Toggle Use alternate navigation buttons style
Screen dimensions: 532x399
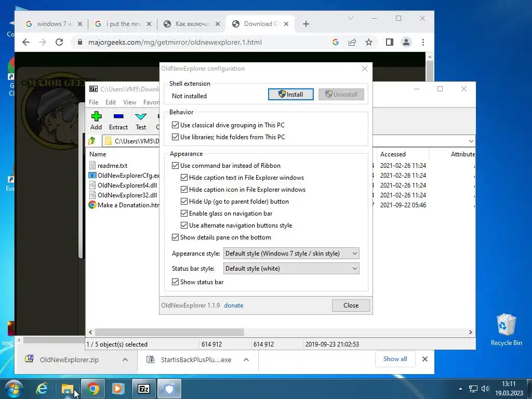click(184, 225)
